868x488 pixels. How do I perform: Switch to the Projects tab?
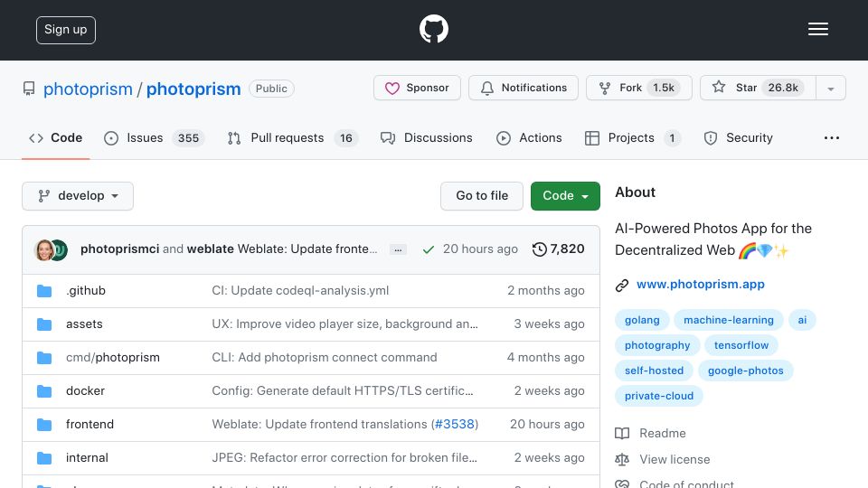[633, 137]
